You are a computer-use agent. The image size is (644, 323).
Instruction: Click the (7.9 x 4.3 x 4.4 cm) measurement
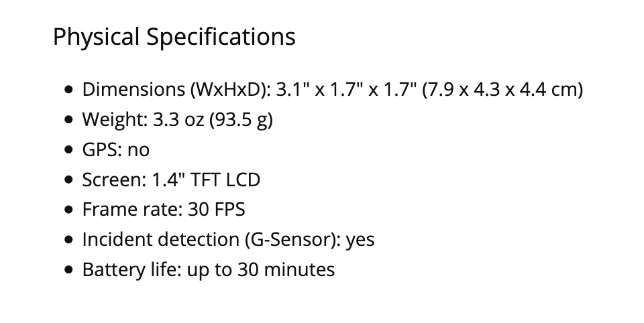(502, 89)
